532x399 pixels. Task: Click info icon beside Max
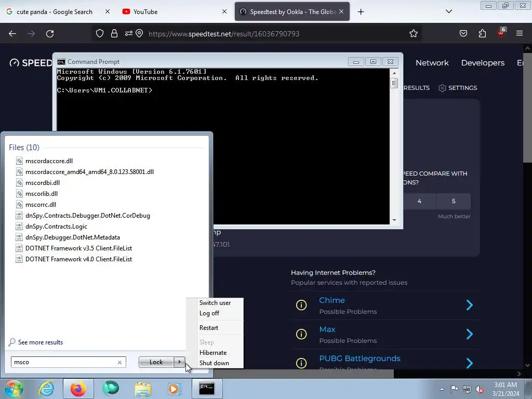[301, 334]
